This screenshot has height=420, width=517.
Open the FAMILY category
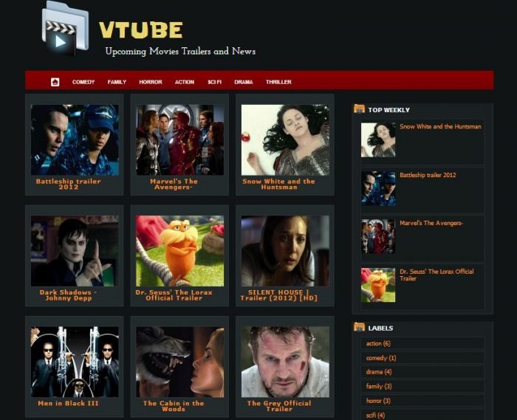[x=117, y=82]
